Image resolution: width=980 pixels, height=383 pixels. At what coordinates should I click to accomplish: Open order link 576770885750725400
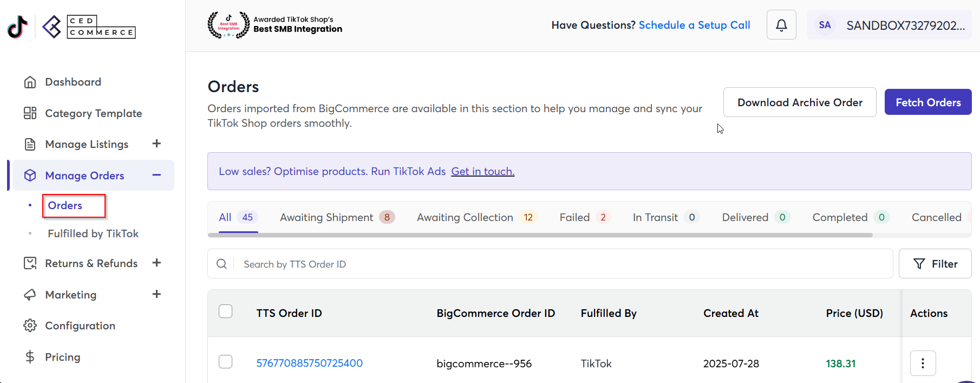click(x=310, y=363)
